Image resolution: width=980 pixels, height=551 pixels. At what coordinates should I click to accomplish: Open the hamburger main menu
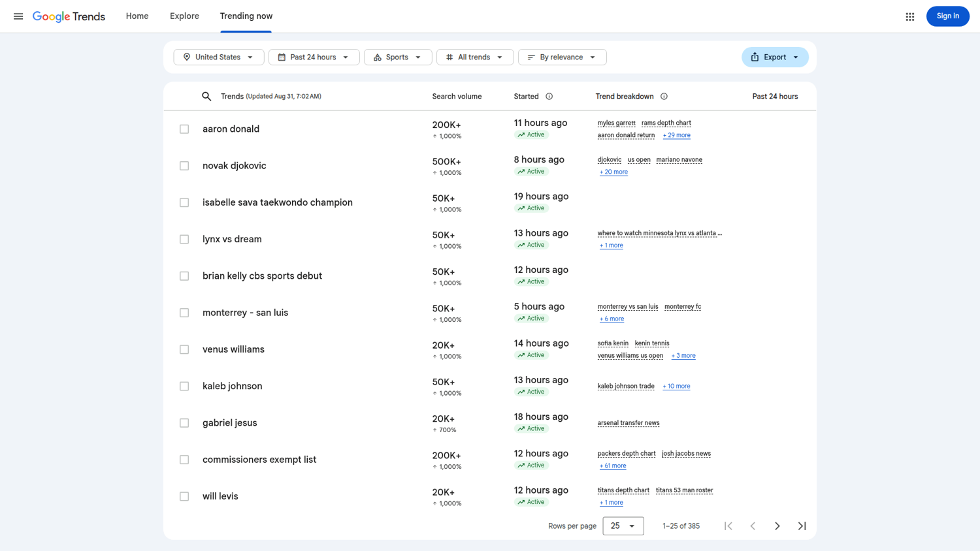pyautogui.click(x=18, y=16)
